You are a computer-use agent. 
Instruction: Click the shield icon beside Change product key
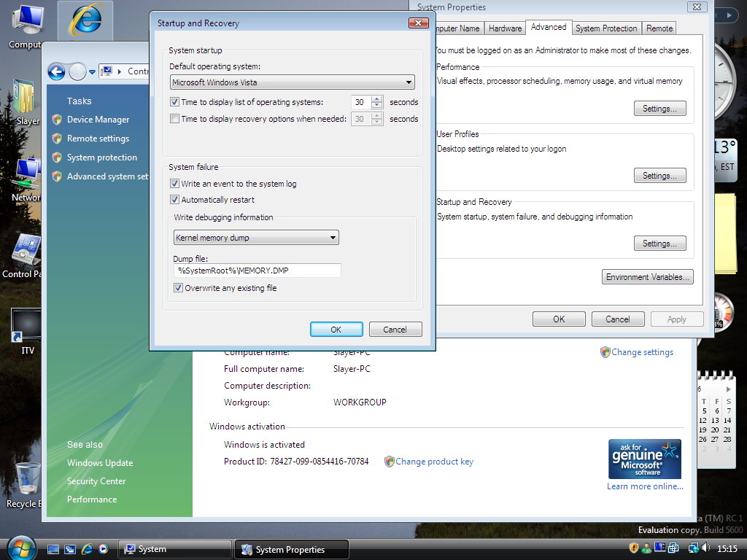point(390,462)
